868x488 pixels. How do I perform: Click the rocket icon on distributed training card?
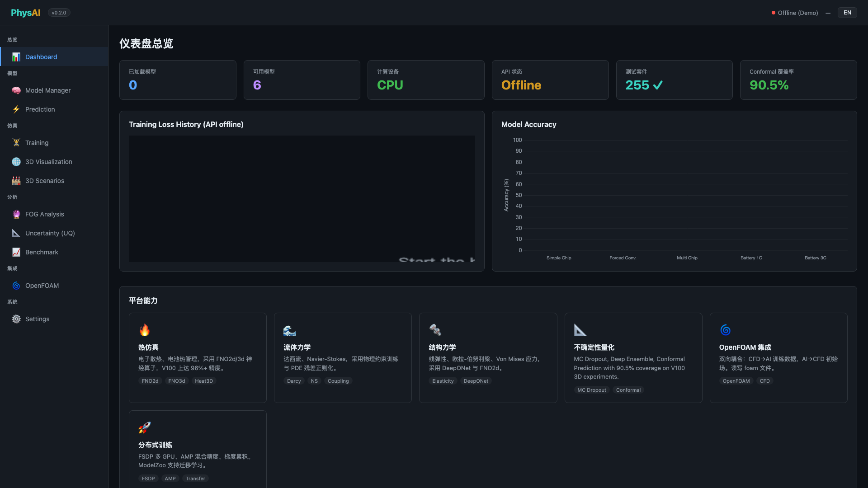click(x=145, y=427)
